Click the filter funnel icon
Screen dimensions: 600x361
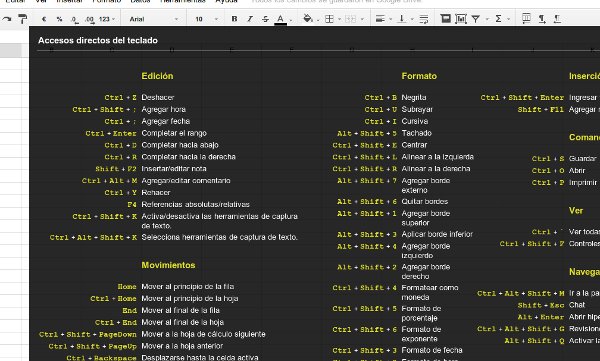coord(476,19)
